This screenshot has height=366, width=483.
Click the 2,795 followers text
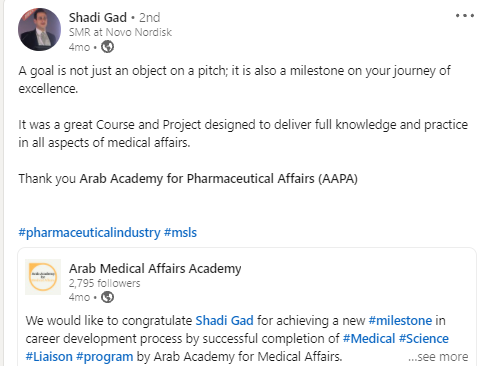[105, 283]
